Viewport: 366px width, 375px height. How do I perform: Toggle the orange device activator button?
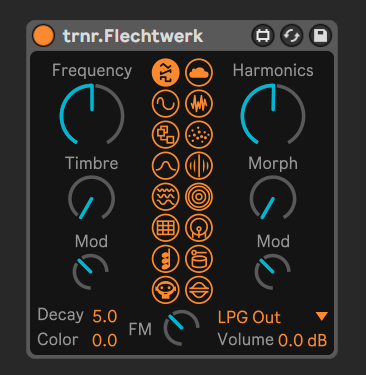point(44,35)
